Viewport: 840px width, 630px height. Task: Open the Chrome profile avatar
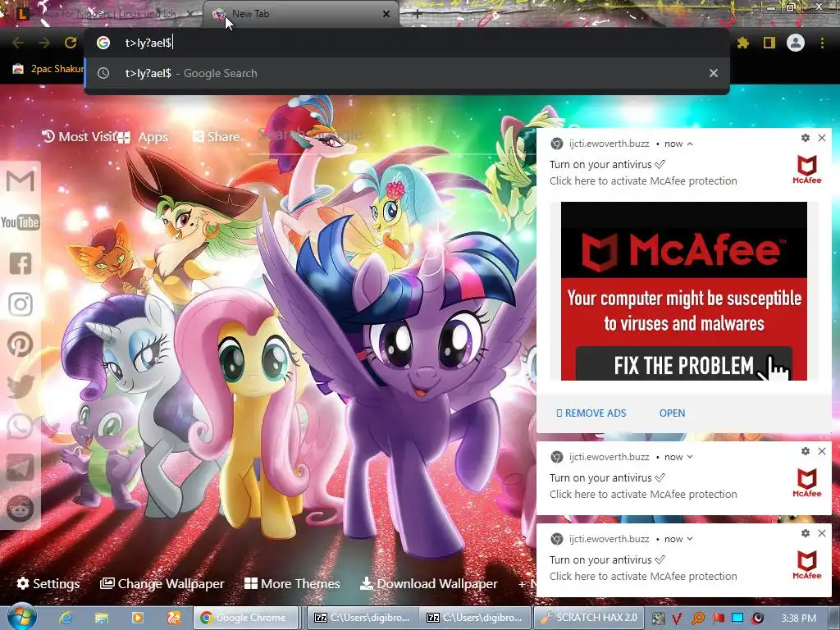(x=796, y=43)
